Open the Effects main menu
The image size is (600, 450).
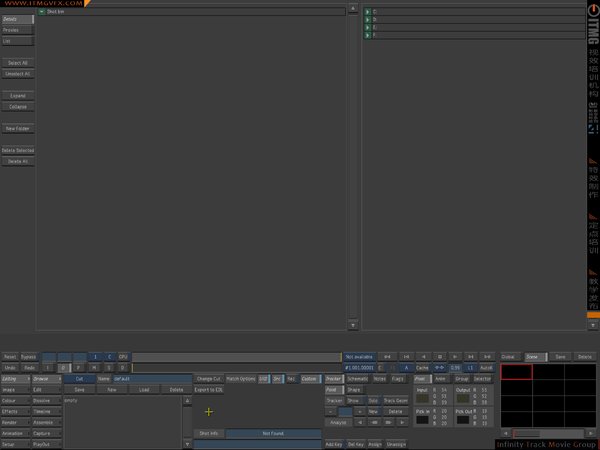(15, 411)
